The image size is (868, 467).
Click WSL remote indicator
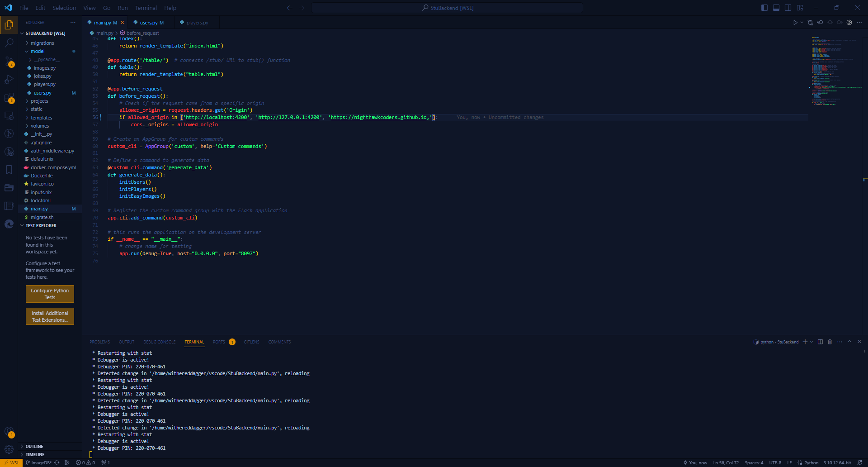click(x=11, y=462)
